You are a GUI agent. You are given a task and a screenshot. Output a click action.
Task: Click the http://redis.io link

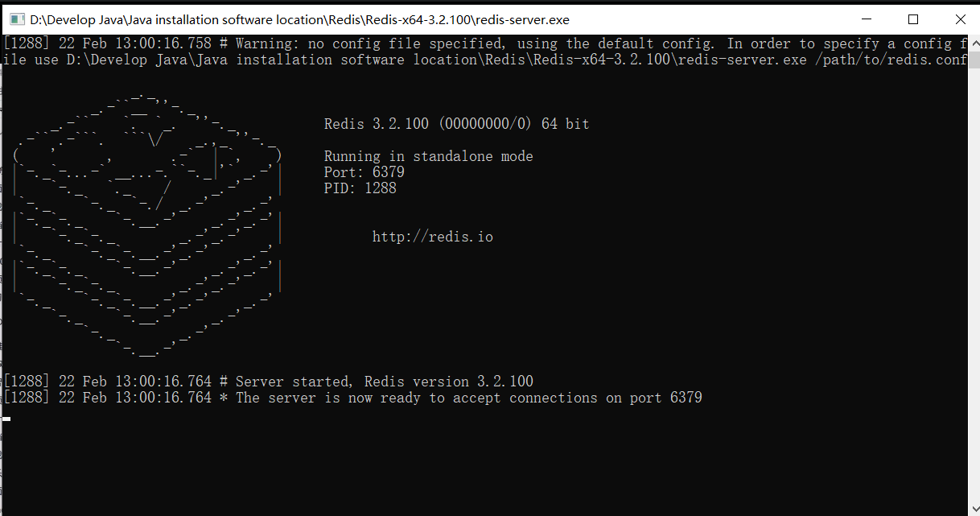[x=432, y=236]
